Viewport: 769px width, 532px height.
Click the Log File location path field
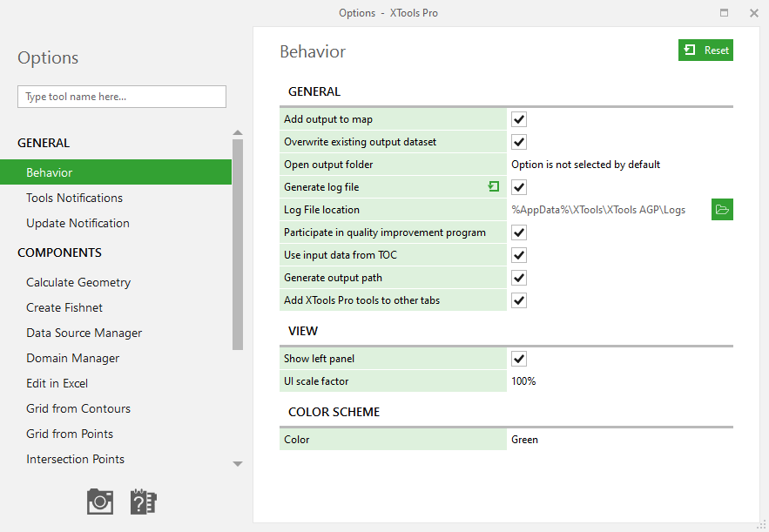609,209
